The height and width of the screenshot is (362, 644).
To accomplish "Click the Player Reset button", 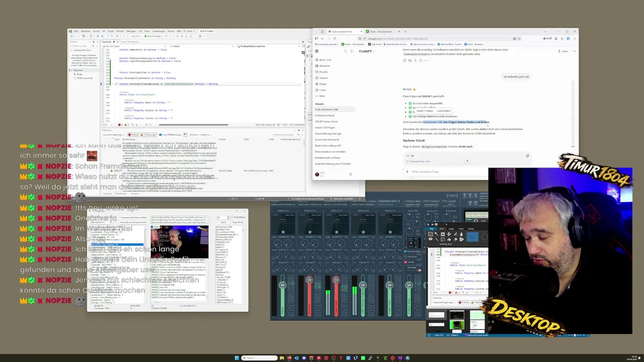I will pyautogui.click(x=238, y=222).
